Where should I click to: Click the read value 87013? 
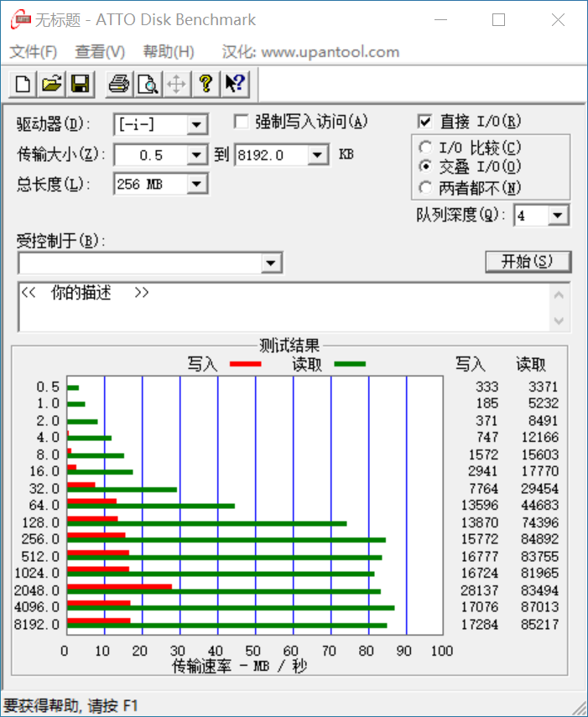tap(539, 607)
